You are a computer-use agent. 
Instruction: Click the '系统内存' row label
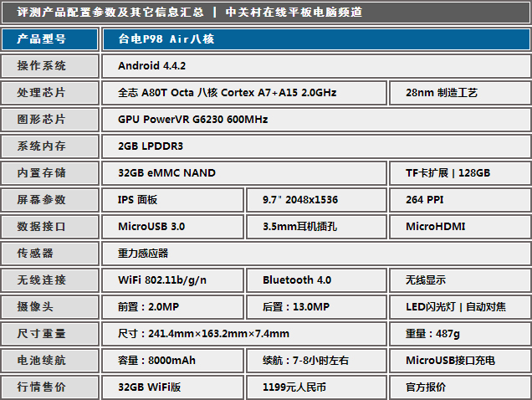coord(50,146)
